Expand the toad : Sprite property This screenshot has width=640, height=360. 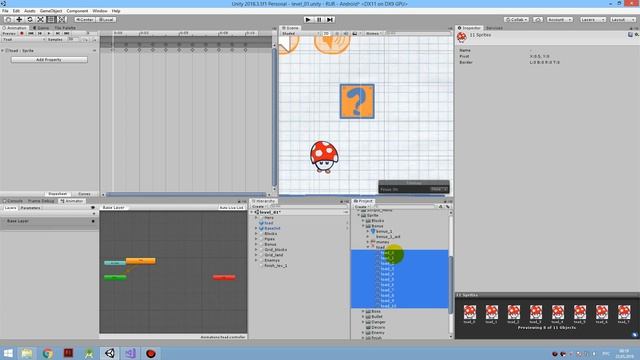pyautogui.click(x=3, y=51)
